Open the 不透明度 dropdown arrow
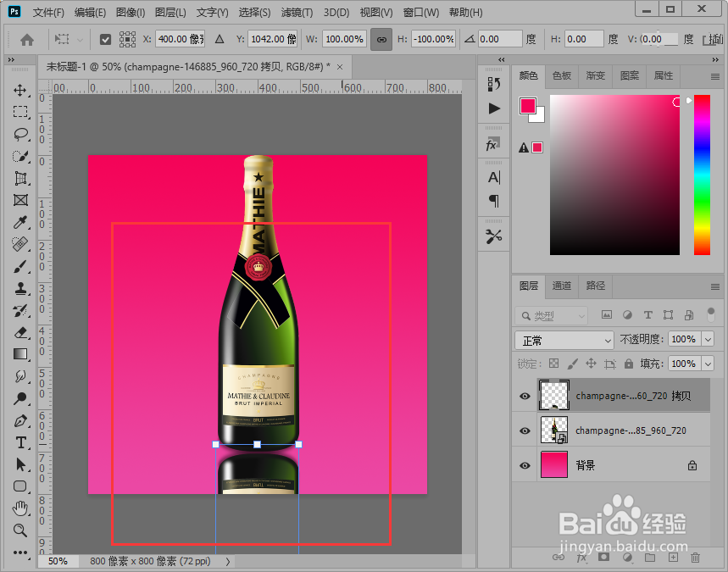This screenshot has height=572, width=728. point(708,340)
